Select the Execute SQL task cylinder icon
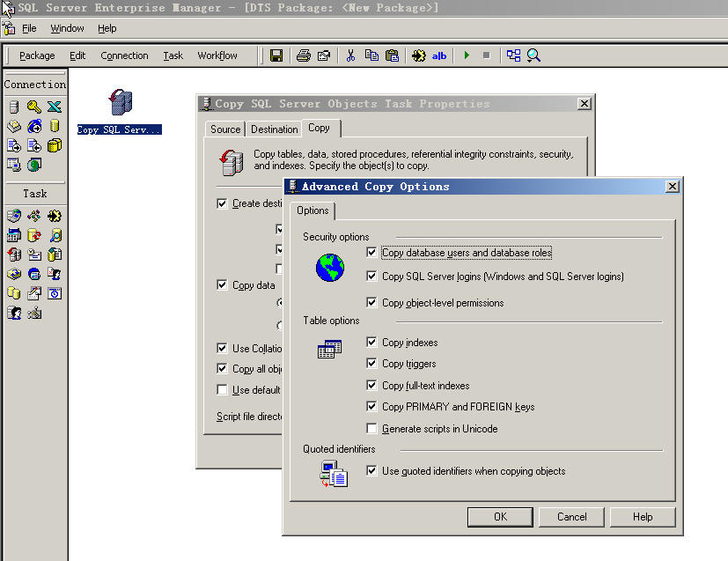Image resolution: width=728 pixels, height=561 pixels. 34,235
